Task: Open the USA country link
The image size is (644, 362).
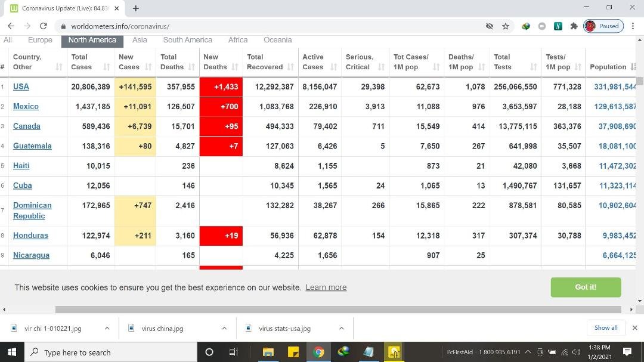Action: tap(21, 86)
